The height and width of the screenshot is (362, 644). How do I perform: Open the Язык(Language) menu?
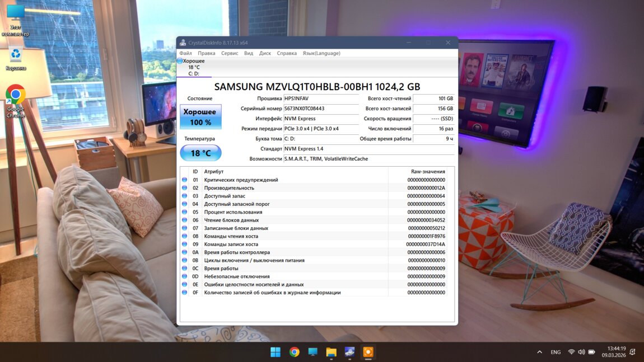(x=321, y=53)
